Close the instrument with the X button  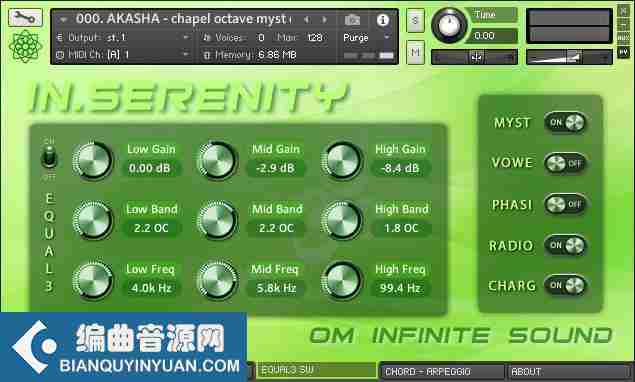(623, 11)
